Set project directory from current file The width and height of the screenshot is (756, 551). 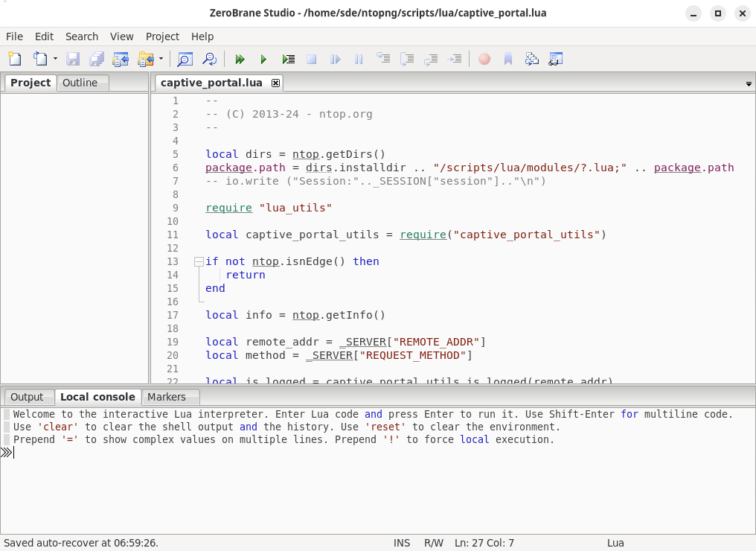(121, 59)
